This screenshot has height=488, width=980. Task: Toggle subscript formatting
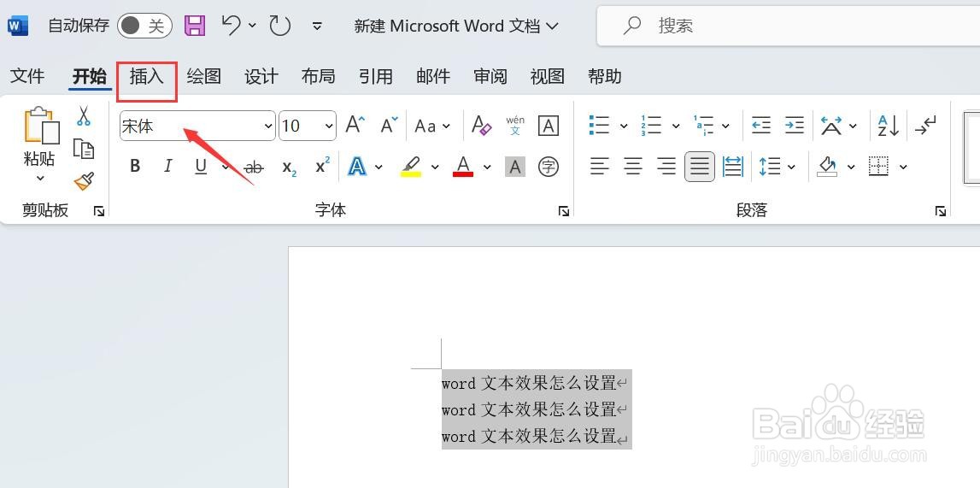tap(289, 167)
